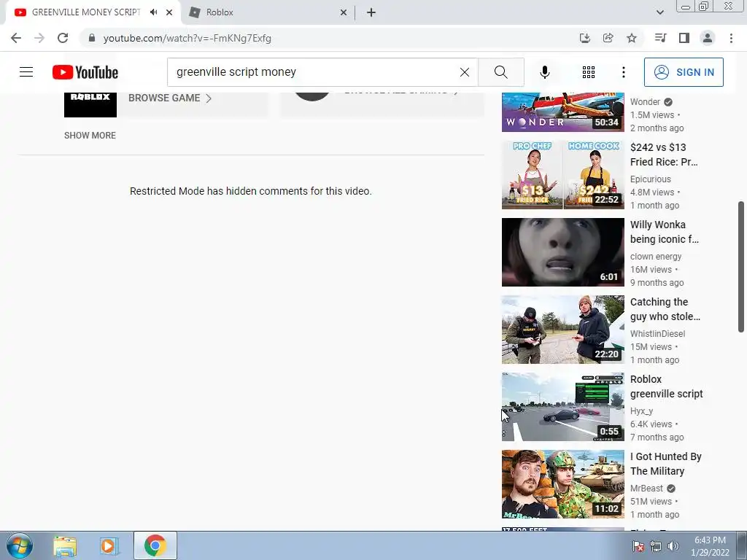Click the taskbar clock showing 6:43 PM
This screenshot has height=560, width=747.
(710, 546)
